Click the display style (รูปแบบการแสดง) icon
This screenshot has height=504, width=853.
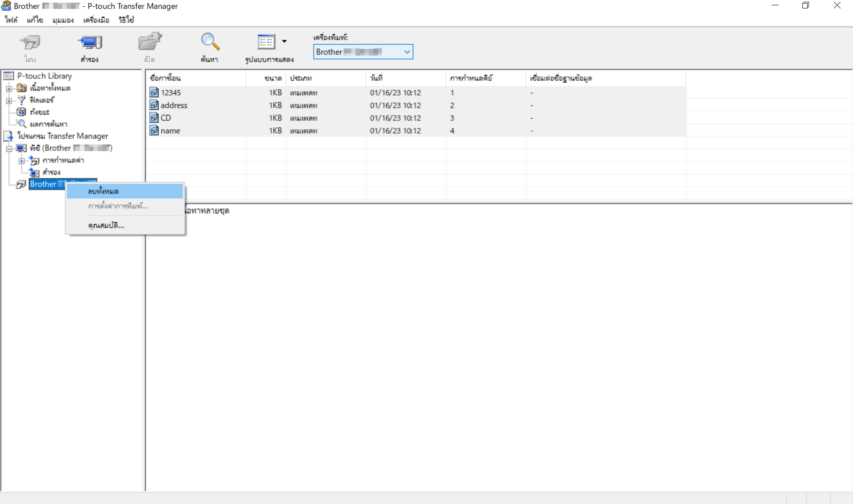[x=266, y=41]
